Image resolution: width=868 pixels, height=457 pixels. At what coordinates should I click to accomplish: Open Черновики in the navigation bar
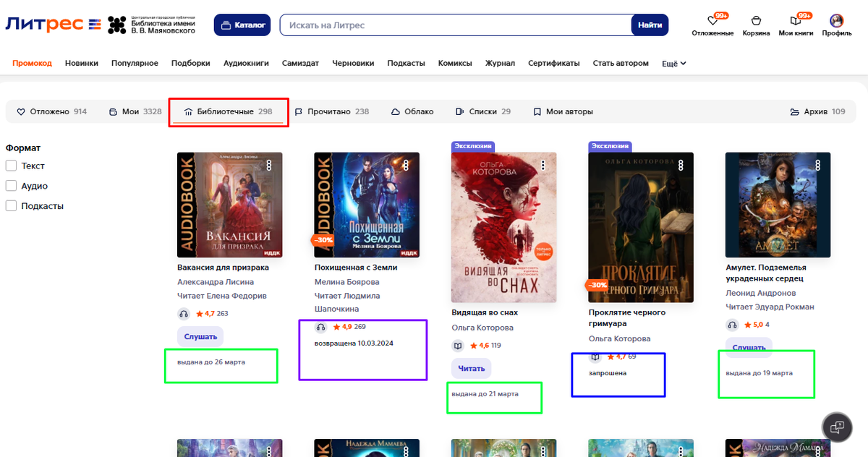coord(353,63)
